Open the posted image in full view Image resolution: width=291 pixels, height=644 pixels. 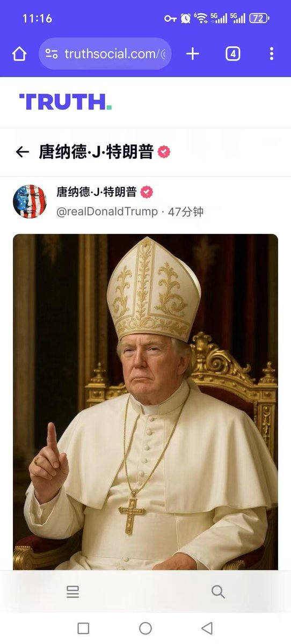coord(146,401)
